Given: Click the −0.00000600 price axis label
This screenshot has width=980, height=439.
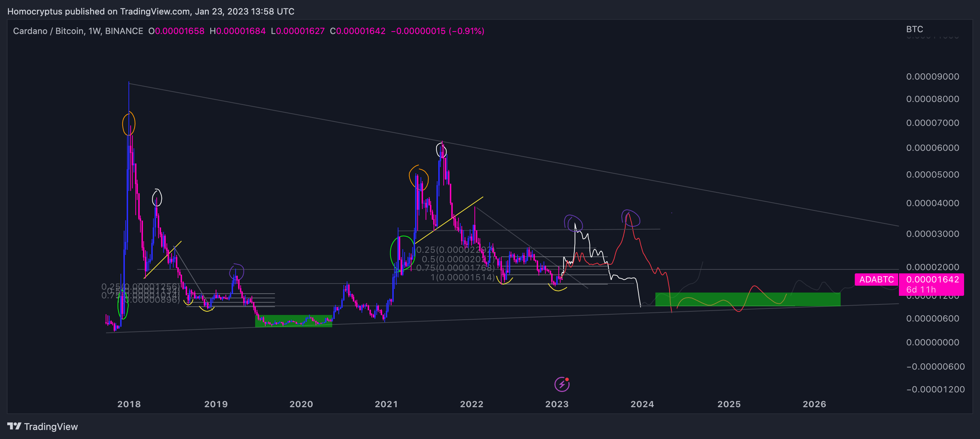Looking at the screenshot, I should pyautogui.click(x=935, y=366).
